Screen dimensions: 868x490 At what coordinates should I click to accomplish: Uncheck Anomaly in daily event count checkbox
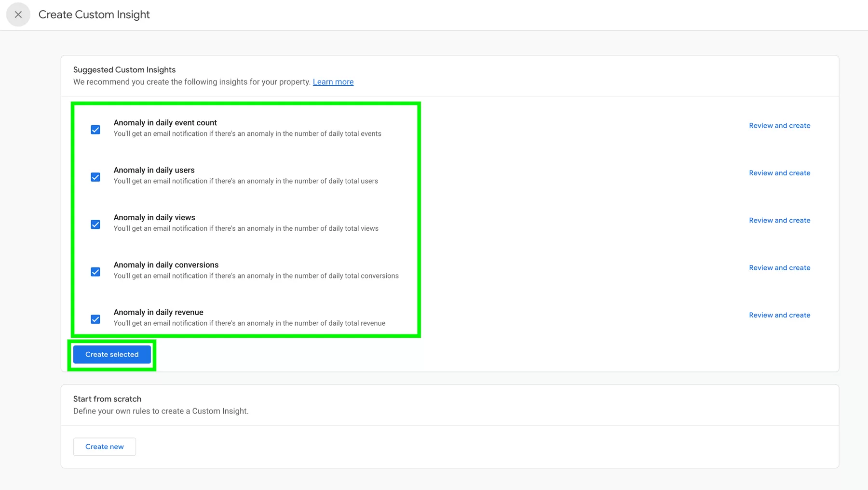pos(95,130)
